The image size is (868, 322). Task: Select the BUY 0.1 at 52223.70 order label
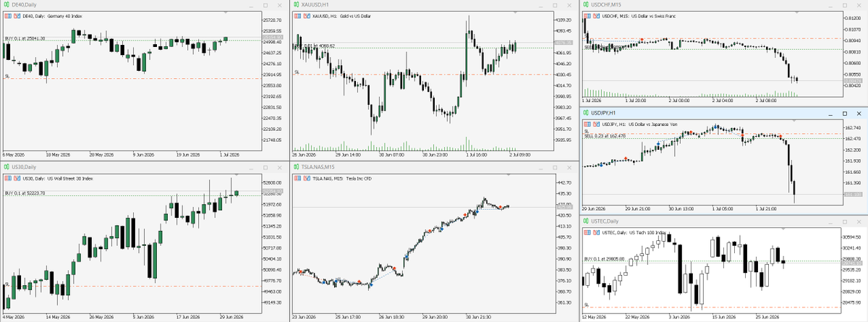coord(25,192)
